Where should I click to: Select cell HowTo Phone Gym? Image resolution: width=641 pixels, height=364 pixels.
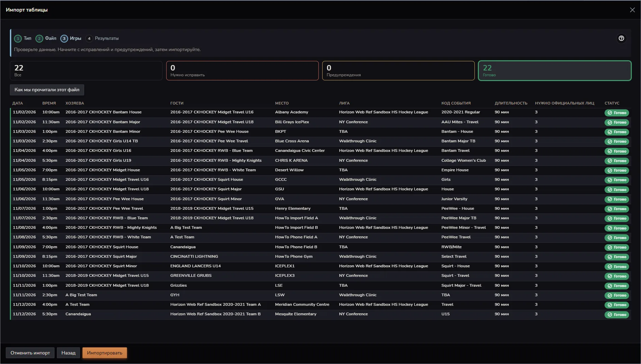coord(294,256)
